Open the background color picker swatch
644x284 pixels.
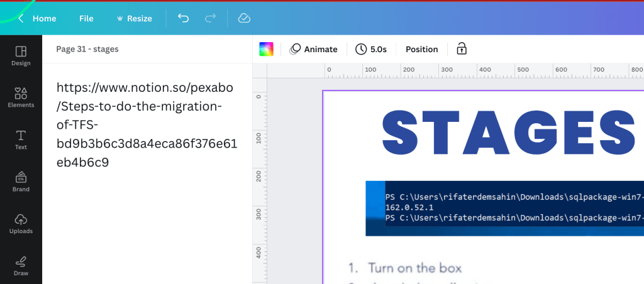[x=266, y=49]
